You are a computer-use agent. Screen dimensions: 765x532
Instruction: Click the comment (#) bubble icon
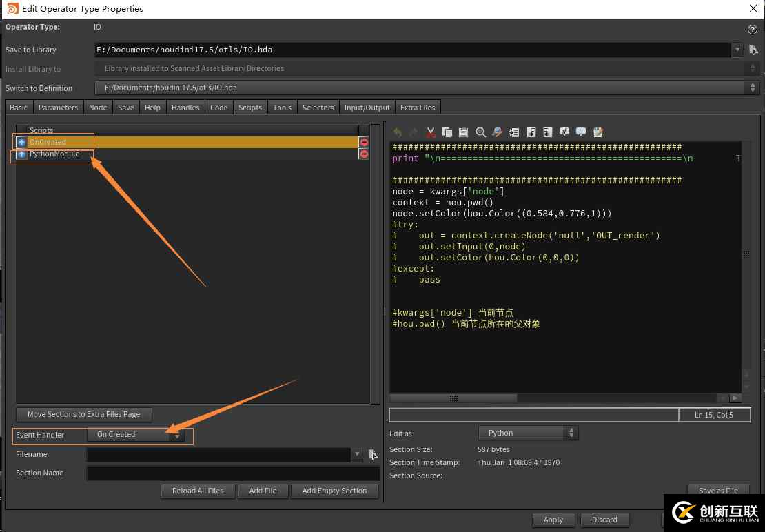564,132
